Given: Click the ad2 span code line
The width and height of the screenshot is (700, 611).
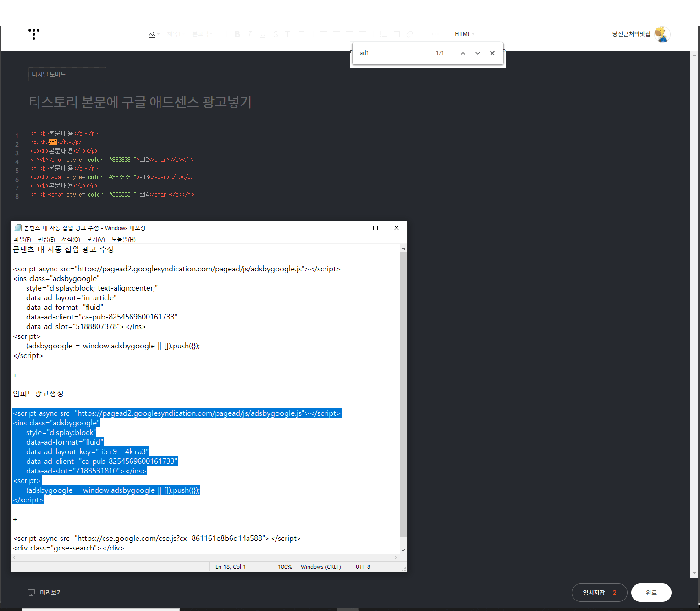Looking at the screenshot, I should pos(112,160).
